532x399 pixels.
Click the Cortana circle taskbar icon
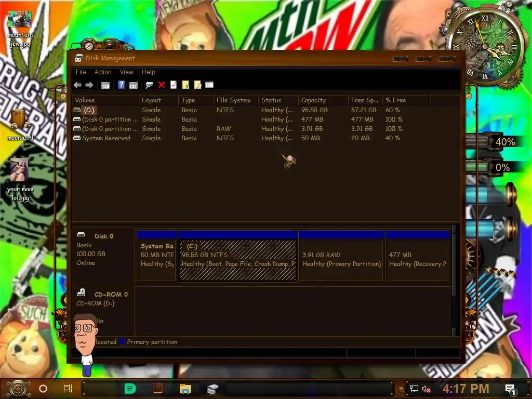[x=43, y=389]
